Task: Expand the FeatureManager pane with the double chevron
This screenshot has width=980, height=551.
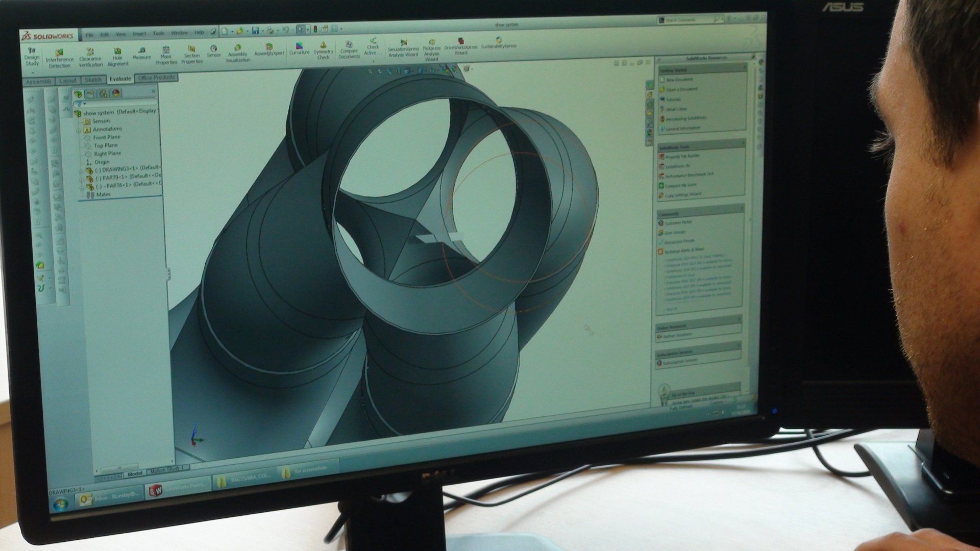Action: 153,91
